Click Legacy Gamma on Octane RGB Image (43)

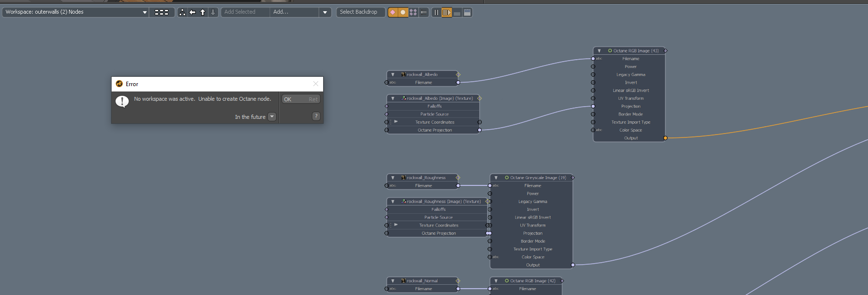631,74
